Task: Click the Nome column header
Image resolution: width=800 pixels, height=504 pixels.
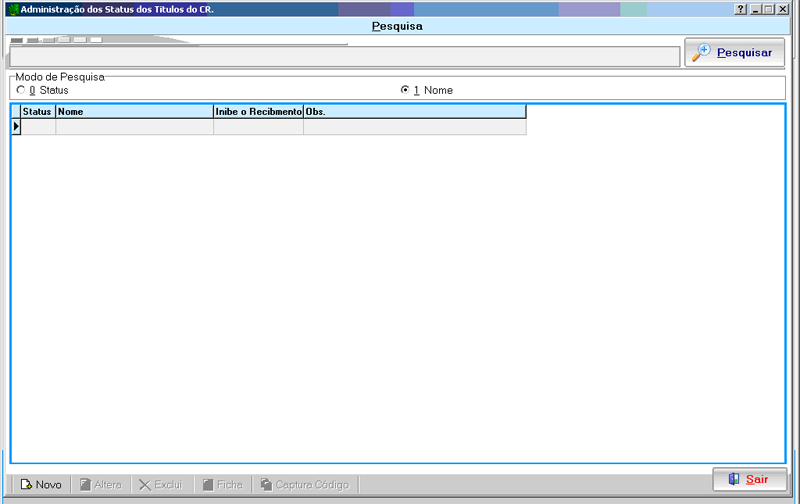Action: (134, 112)
